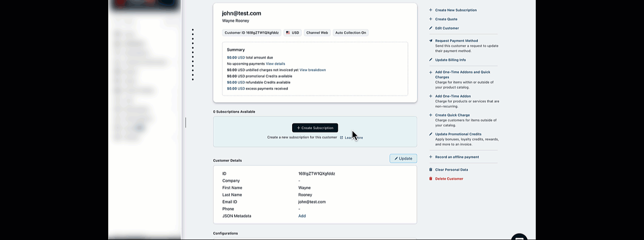Click the plus icon beside Create Quote
The width and height of the screenshot is (644, 240).
(x=431, y=19)
